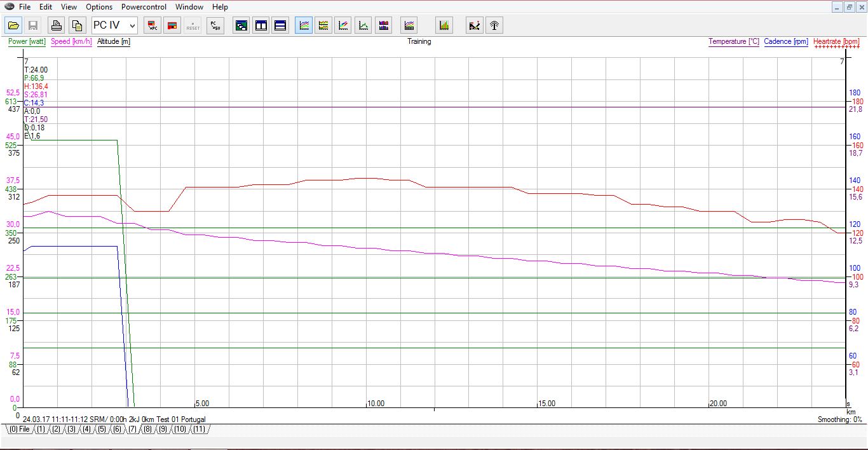Image resolution: width=868 pixels, height=450 pixels.
Task: Switch to interval tab (8)
Action: (147, 430)
